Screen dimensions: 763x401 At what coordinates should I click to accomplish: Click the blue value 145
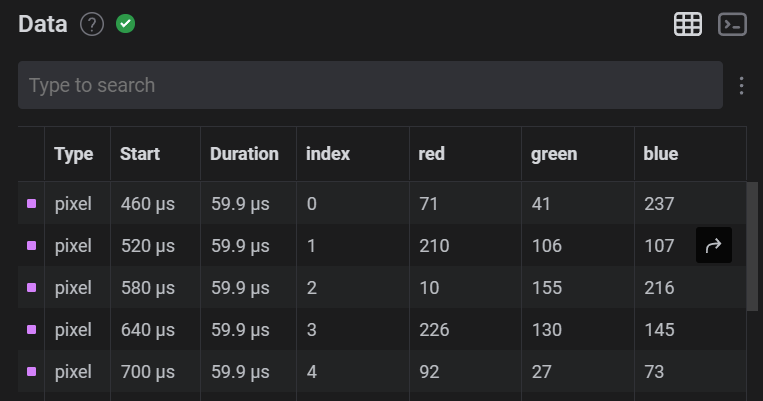tap(659, 330)
